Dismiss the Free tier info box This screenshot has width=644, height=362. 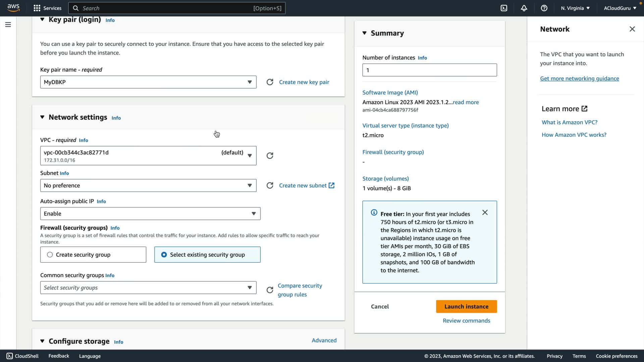click(x=485, y=213)
